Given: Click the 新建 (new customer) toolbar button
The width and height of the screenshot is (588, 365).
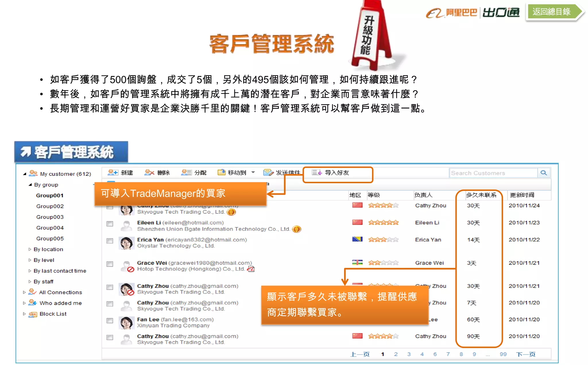Looking at the screenshot, I should pyautogui.click(x=120, y=173).
